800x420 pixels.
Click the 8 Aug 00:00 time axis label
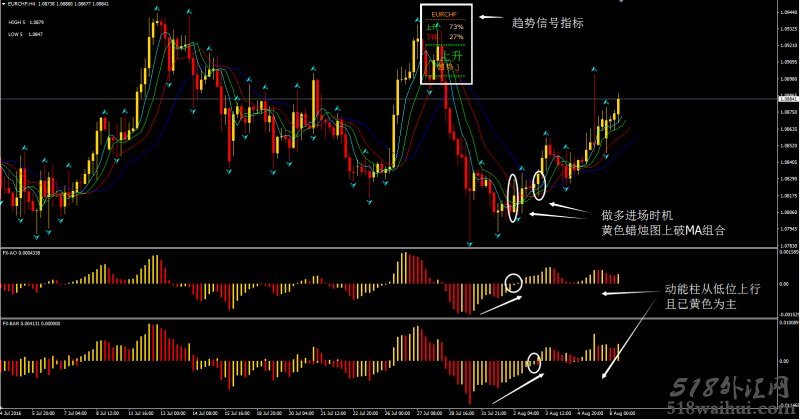[x=622, y=413]
